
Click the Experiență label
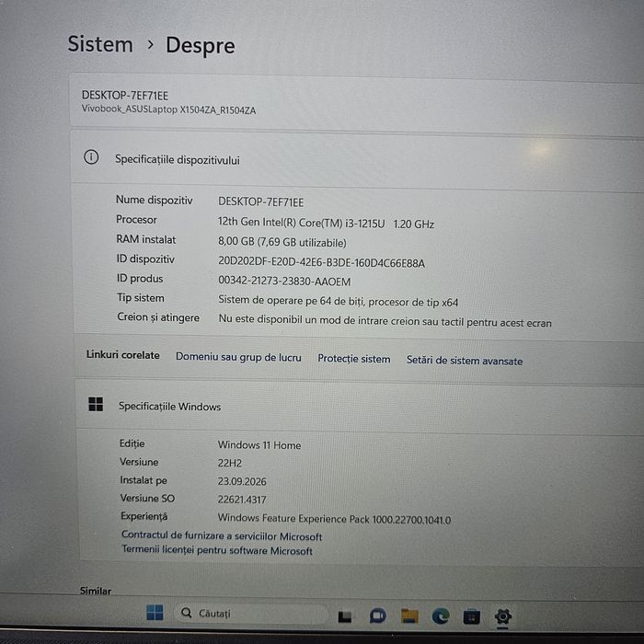click(x=144, y=516)
